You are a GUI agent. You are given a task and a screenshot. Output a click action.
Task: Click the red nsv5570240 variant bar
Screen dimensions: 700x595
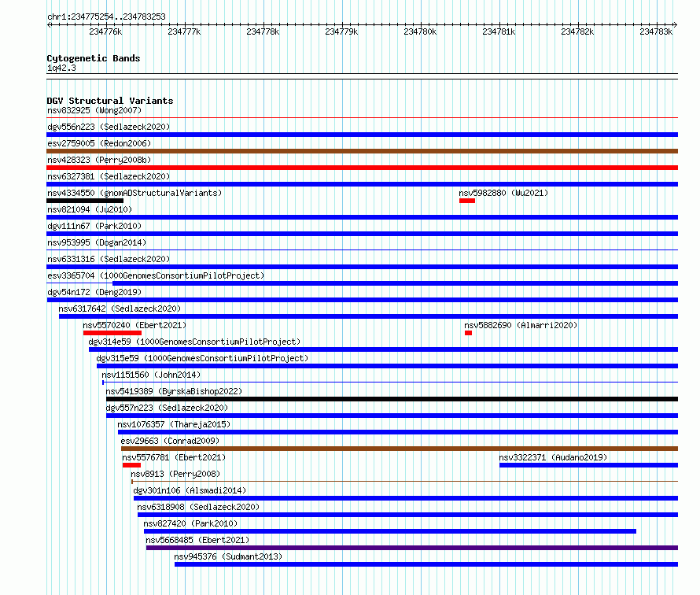[112, 333]
